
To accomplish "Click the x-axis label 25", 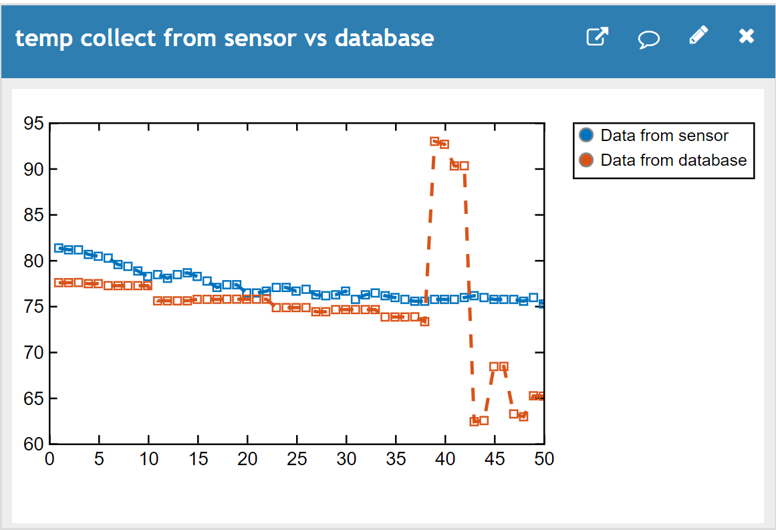I will point(297,458).
